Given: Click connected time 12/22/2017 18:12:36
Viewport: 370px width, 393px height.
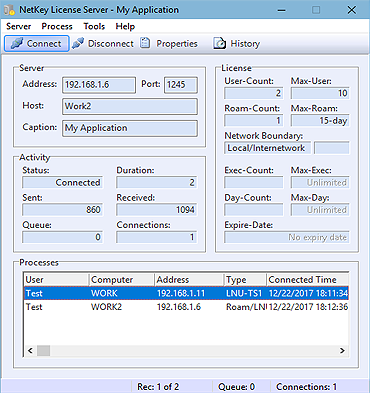Looking at the screenshot, I should point(308,307).
